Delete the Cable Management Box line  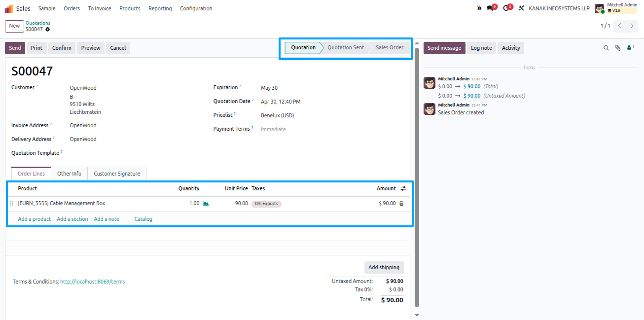(x=401, y=203)
